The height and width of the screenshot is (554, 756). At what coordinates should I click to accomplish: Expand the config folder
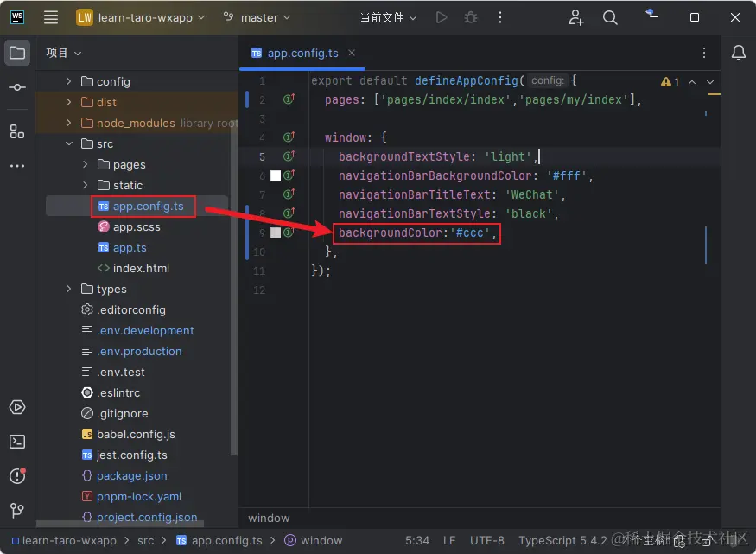[x=68, y=81]
